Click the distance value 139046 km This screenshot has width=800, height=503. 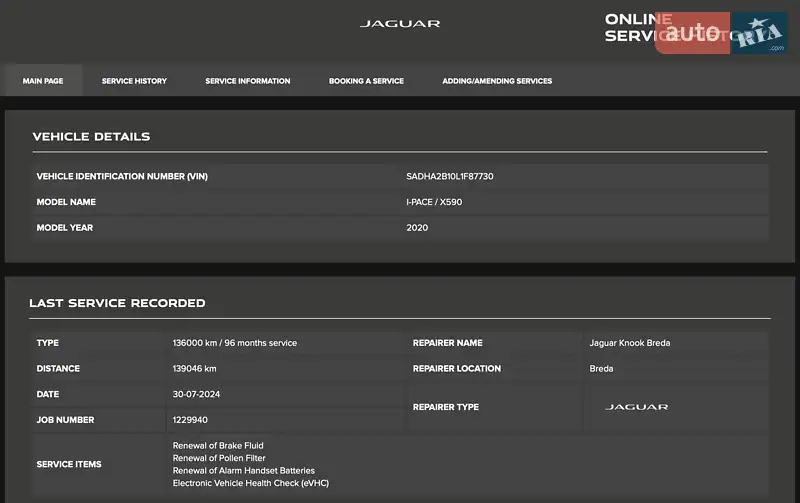pos(194,369)
